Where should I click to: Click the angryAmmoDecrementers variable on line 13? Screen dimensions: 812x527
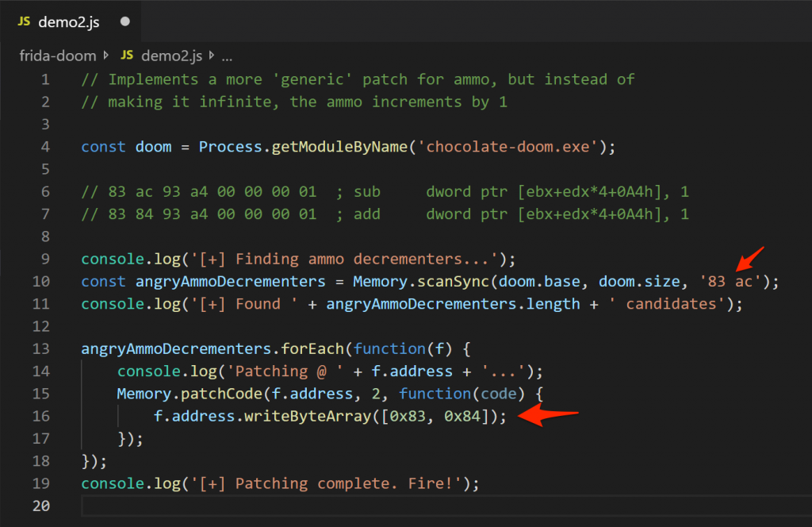pos(176,348)
